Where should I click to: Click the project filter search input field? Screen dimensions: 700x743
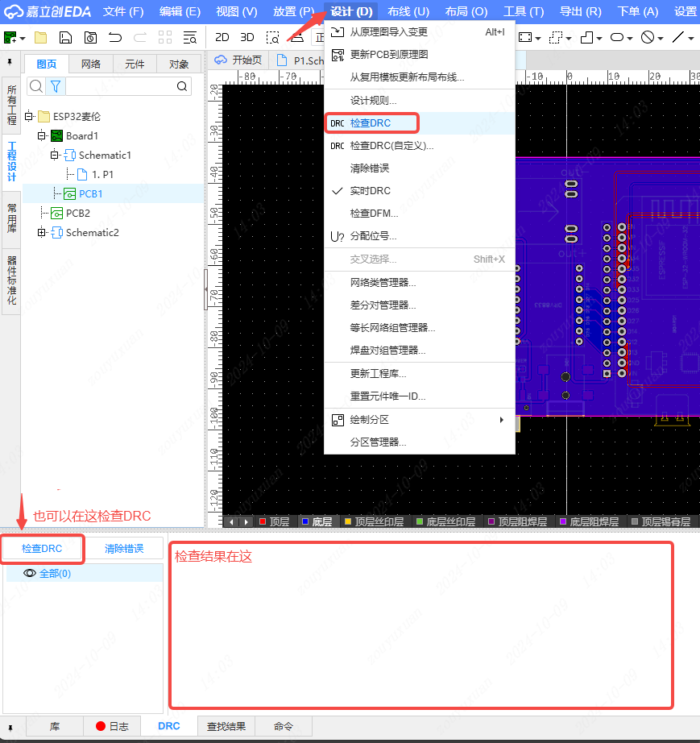point(120,86)
